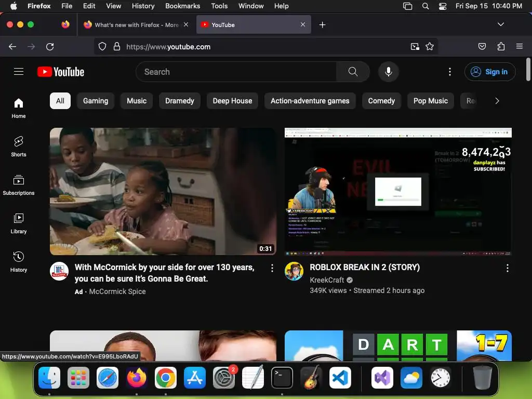532x399 pixels.
Task: Open Firefox application menu
Action: click(519, 46)
